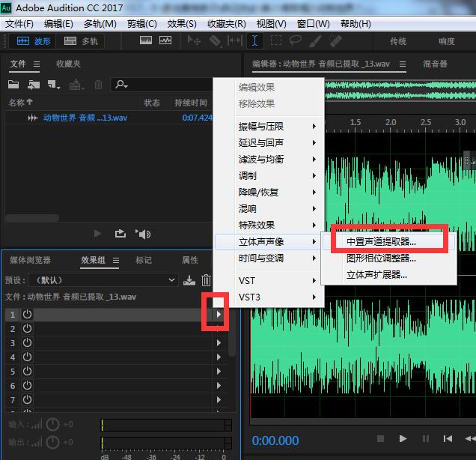Toggle power for effect slot 7

27,399
